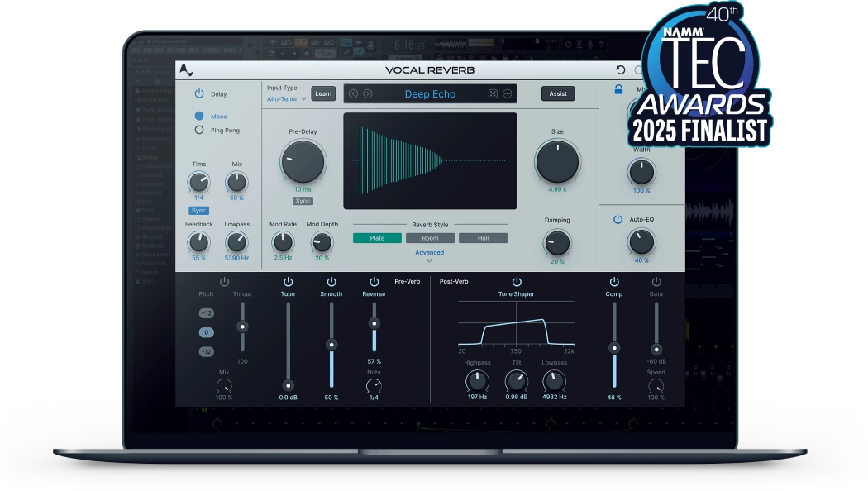Viewport: 868px width, 491px height.
Task: Click the Smooth slider handle
Action: [x=331, y=345]
